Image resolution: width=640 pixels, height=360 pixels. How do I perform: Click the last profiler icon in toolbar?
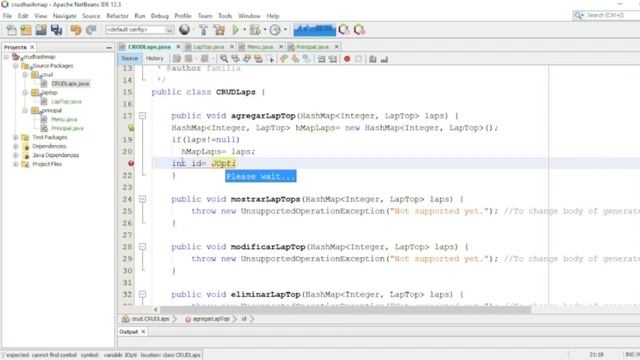tap(359, 30)
